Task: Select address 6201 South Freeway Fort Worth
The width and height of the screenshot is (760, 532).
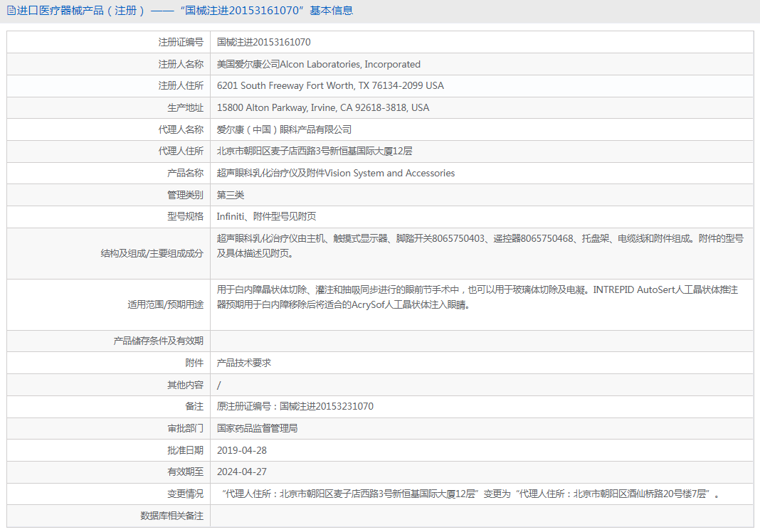Action: tap(330, 86)
